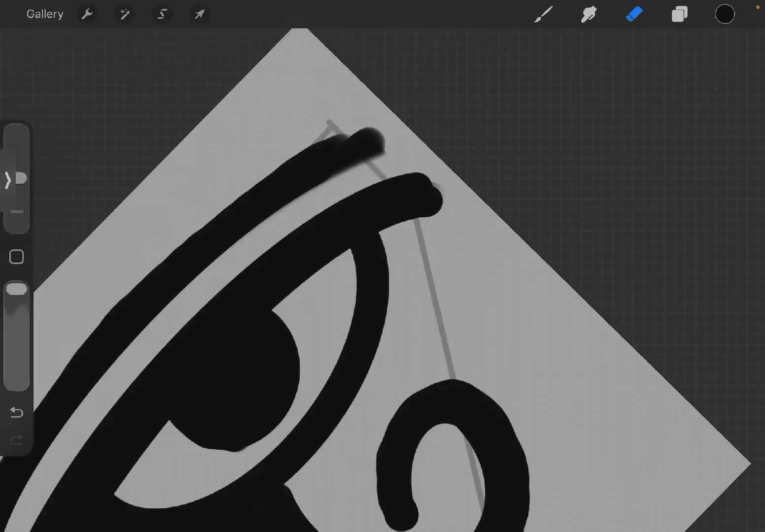Open the Actions wrench menu

[x=87, y=14]
